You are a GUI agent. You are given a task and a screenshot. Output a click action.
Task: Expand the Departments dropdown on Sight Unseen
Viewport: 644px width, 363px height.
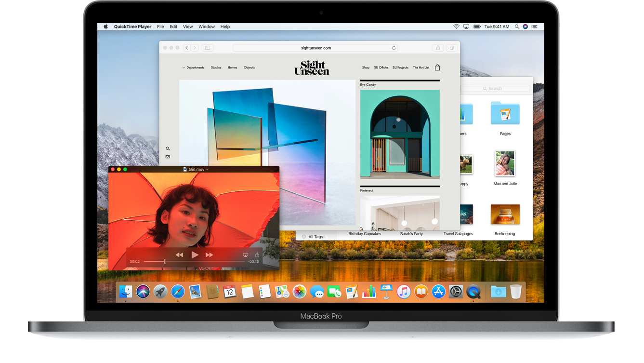[193, 67]
